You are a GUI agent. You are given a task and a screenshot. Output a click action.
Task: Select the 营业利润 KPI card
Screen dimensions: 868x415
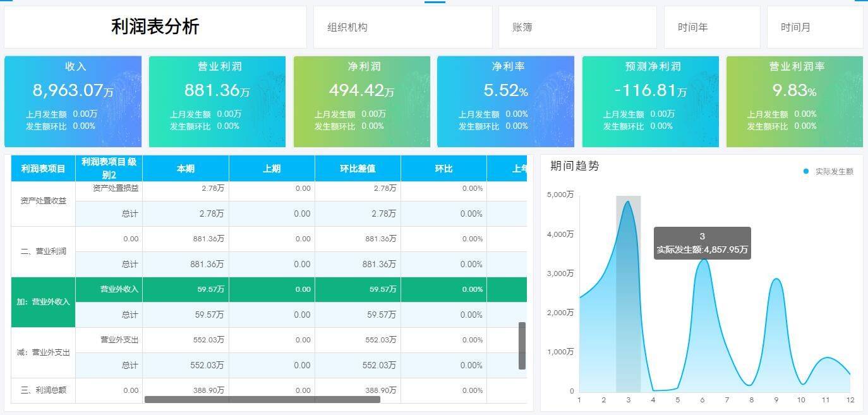(217, 101)
